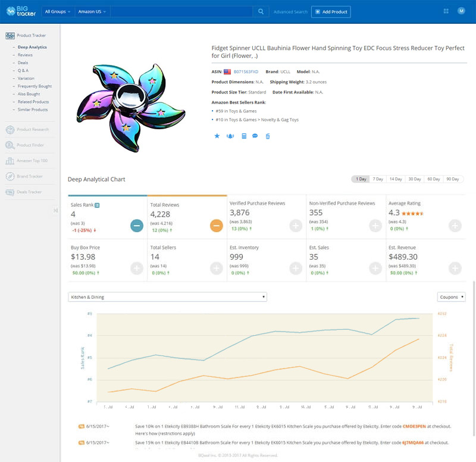Click the search magnifier icon in top bar
The image size is (476, 462).
261,11
